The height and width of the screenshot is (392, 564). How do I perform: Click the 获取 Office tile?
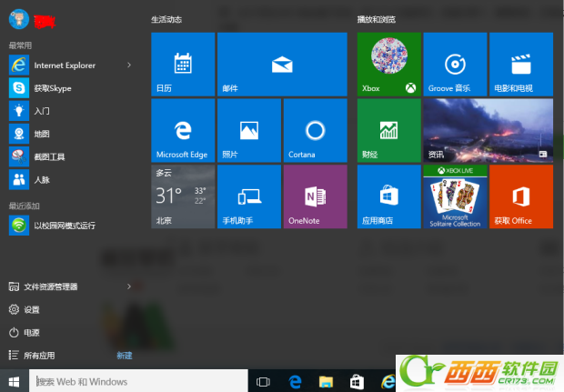(520, 196)
